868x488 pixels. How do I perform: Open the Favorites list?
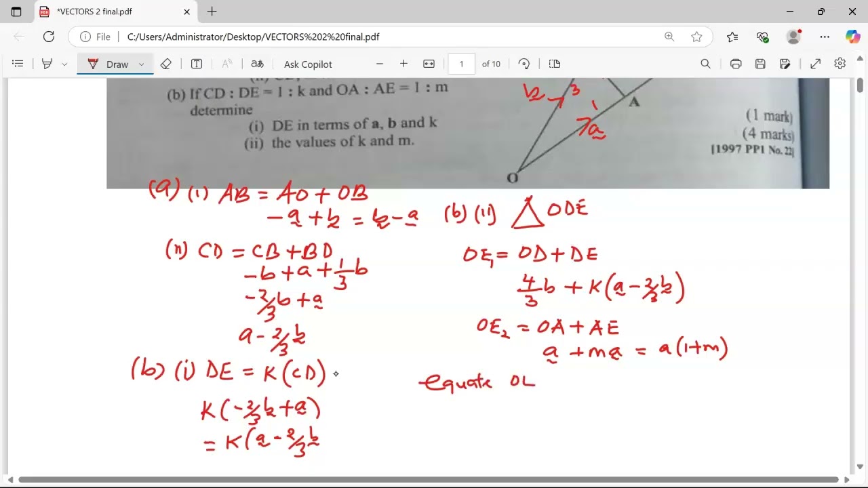point(732,37)
